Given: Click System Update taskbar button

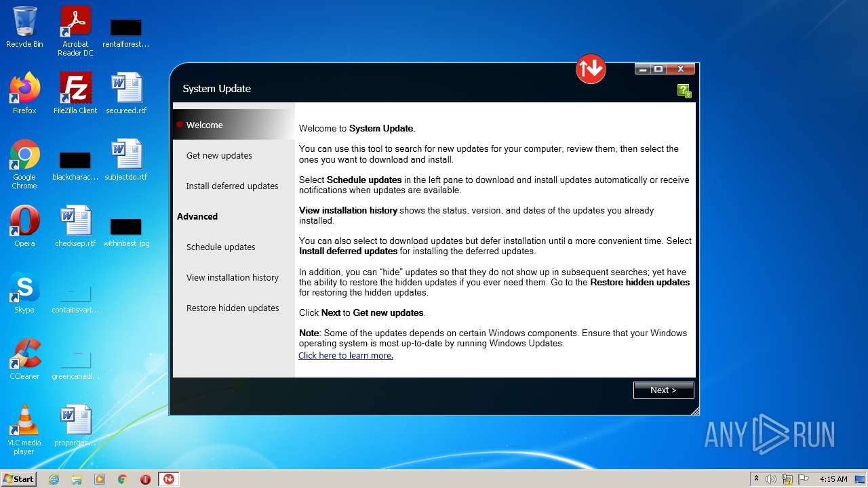Looking at the screenshot, I should click(168, 479).
